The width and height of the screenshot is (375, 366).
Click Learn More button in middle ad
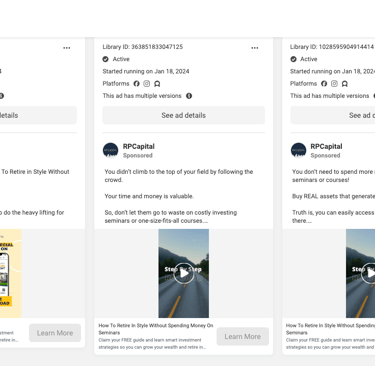pos(243,337)
